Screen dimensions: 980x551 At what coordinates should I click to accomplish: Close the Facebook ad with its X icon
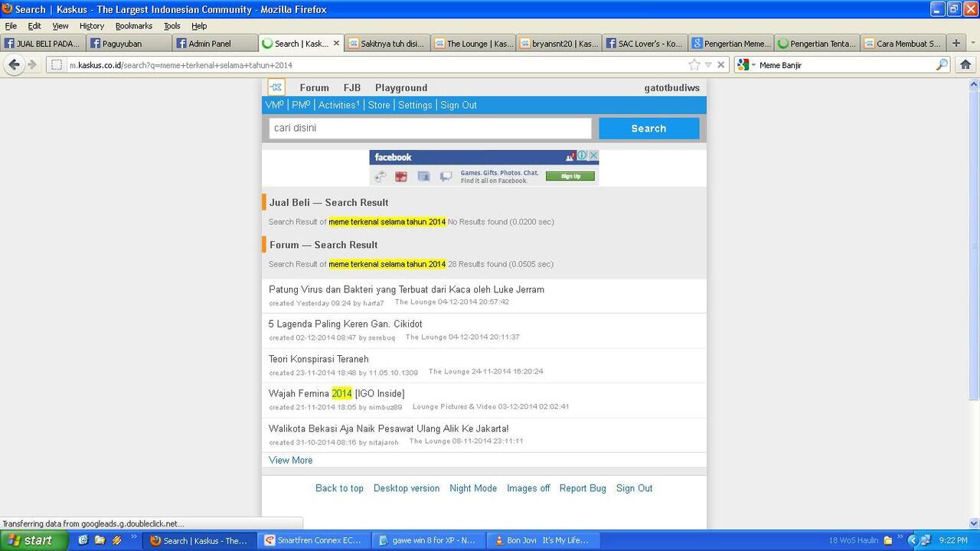click(593, 155)
